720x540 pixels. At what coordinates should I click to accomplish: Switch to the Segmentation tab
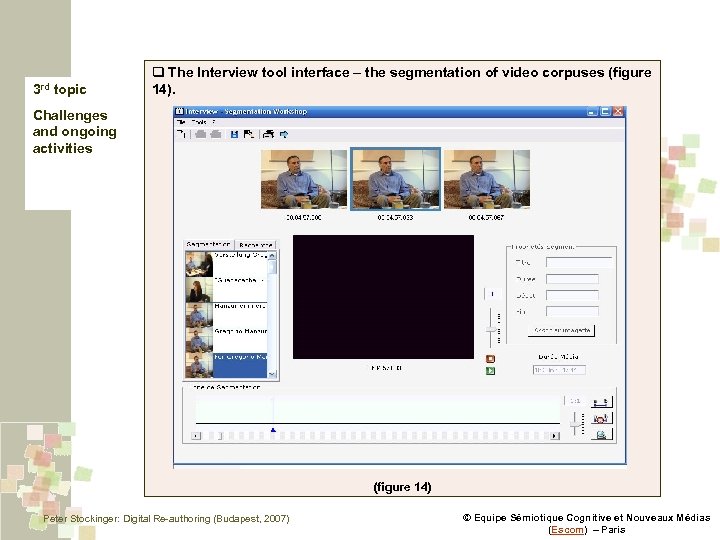[x=208, y=244]
